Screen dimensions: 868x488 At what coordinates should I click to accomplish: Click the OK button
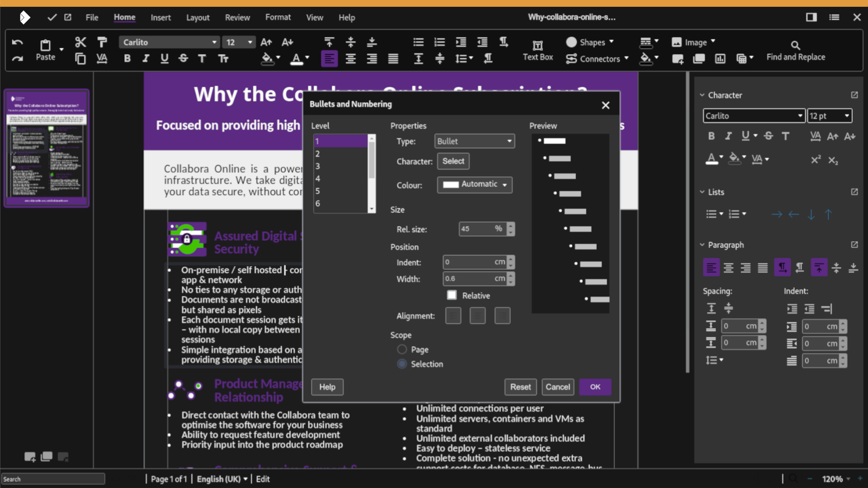pyautogui.click(x=595, y=387)
